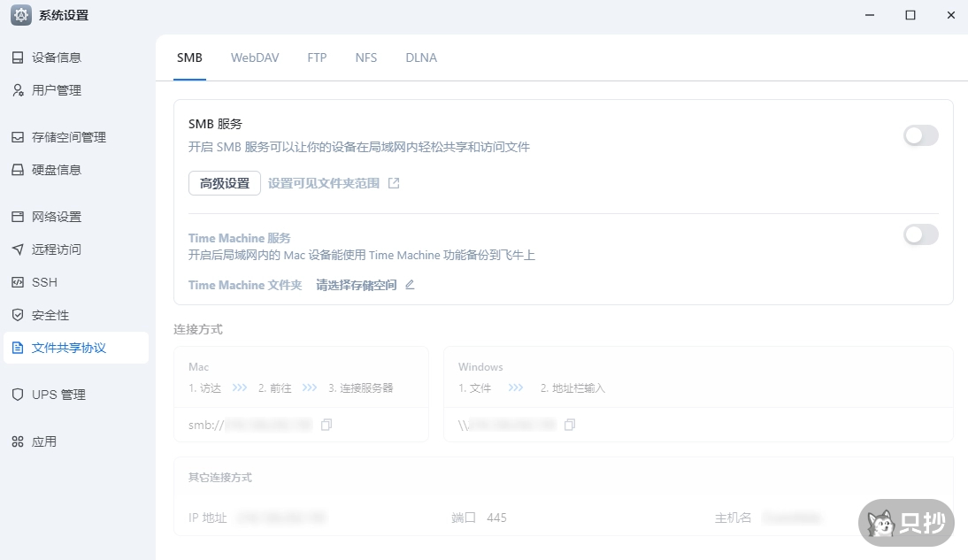This screenshot has height=560, width=968.
Task: Open the FTP tab
Action: click(x=317, y=58)
